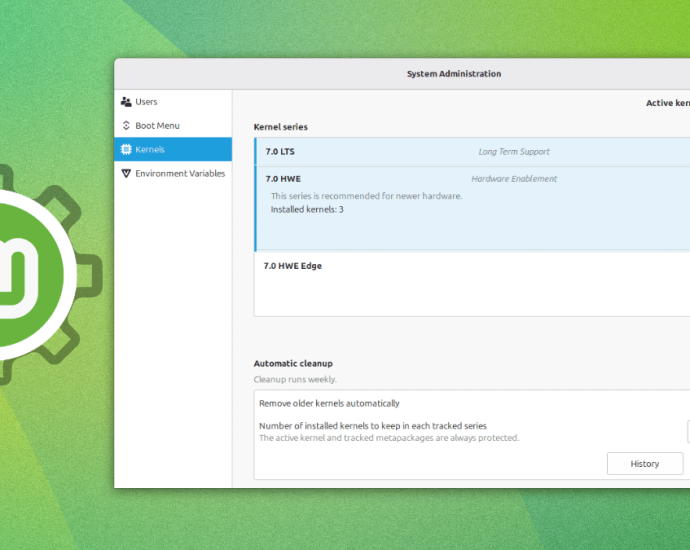Open the Boot Menu section label

click(x=158, y=125)
